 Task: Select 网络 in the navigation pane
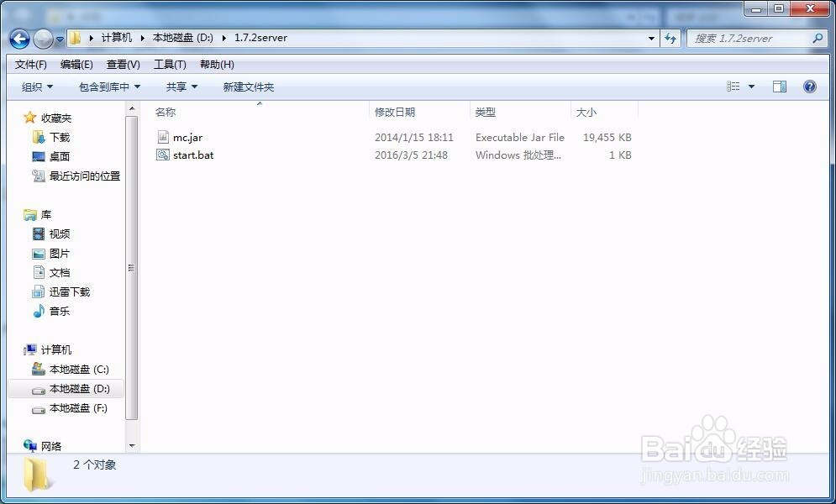point(51,446)
